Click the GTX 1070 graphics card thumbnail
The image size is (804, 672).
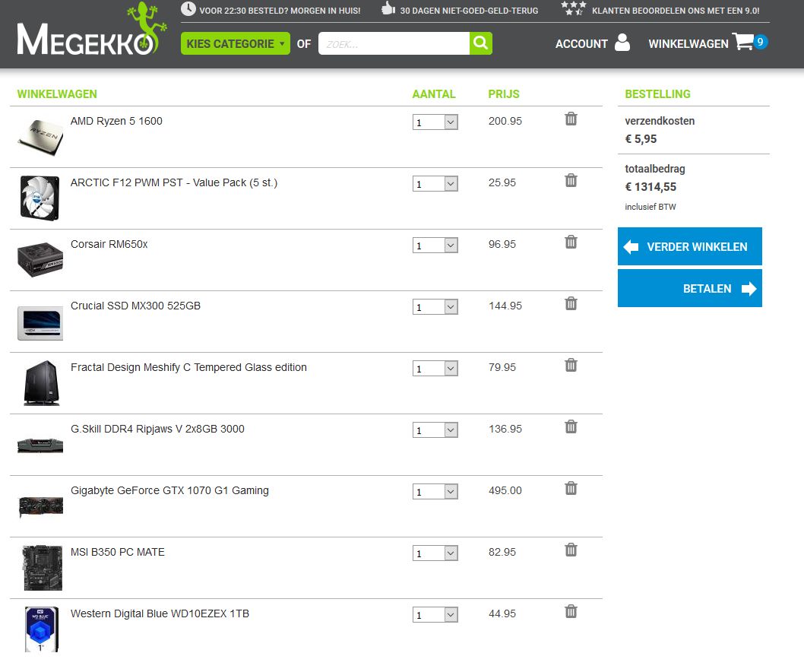click(40, 506)
